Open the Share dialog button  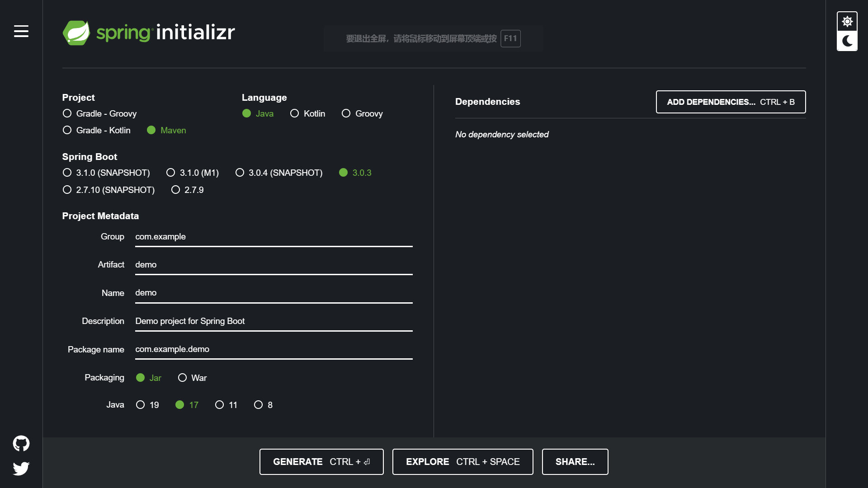[575, 462]
